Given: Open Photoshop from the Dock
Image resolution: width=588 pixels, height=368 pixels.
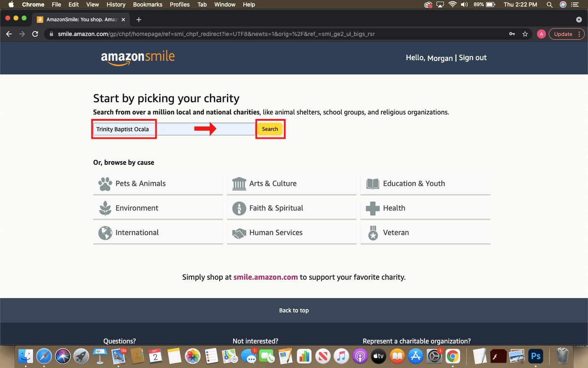Looking at the screenshot, I should (535, 357).
